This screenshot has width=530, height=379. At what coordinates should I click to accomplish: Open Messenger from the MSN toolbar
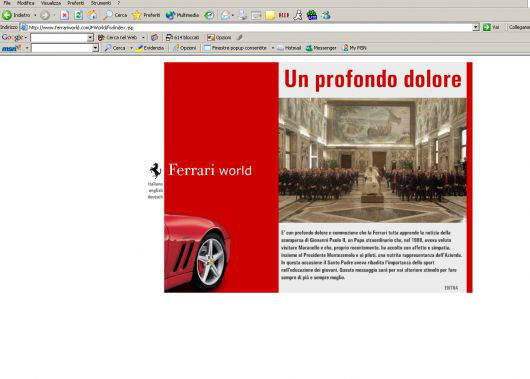click(x=321, y=48)
